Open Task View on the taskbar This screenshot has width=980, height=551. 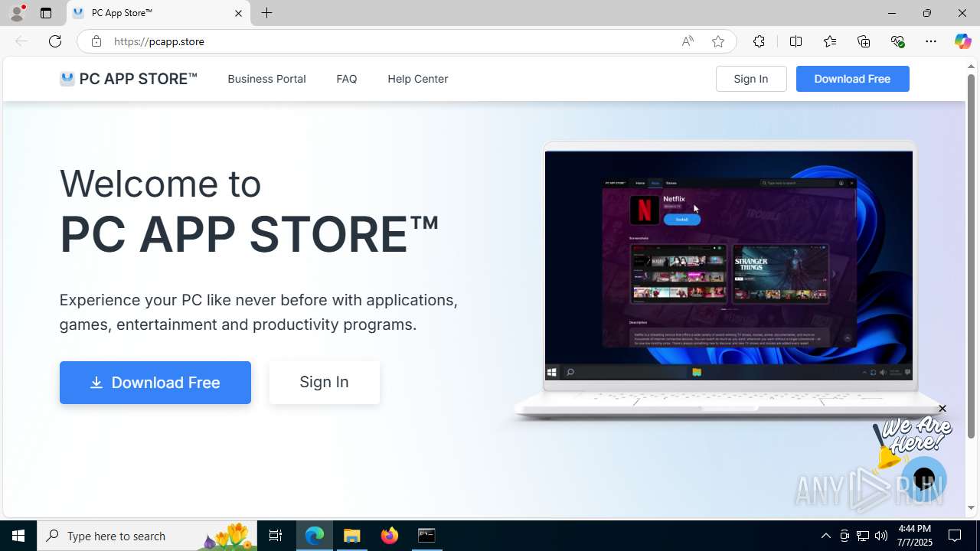pos(276,536)
